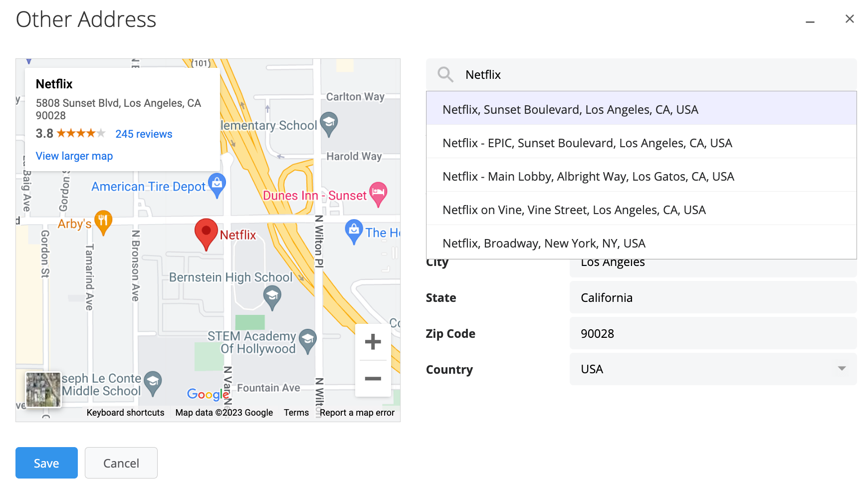This screenshot has height=493, width=868.
Task: Edit the Zip Code field 90028
Action: 713,333
